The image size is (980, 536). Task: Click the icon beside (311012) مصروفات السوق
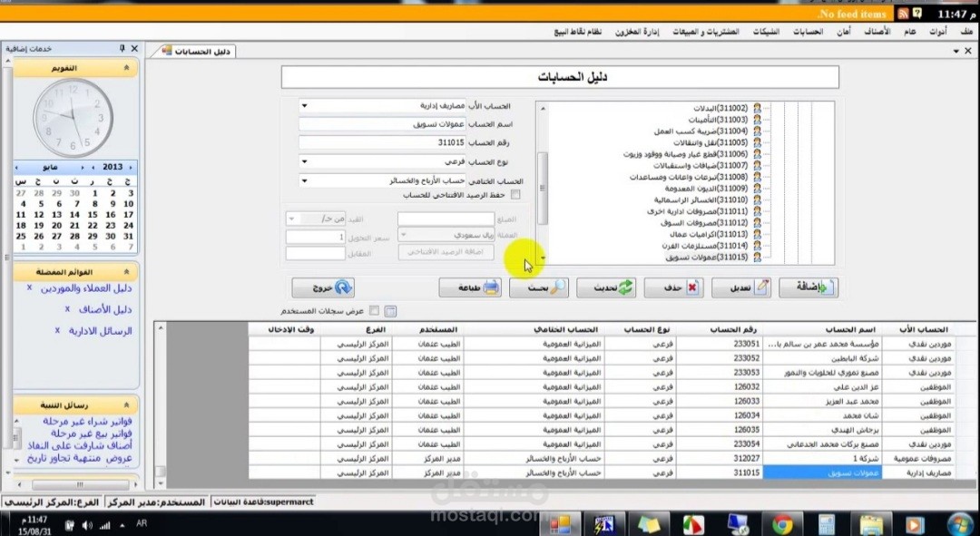tap(758, 222)
